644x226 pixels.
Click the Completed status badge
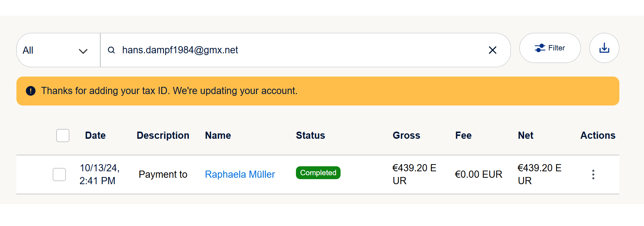click(318, 173)
